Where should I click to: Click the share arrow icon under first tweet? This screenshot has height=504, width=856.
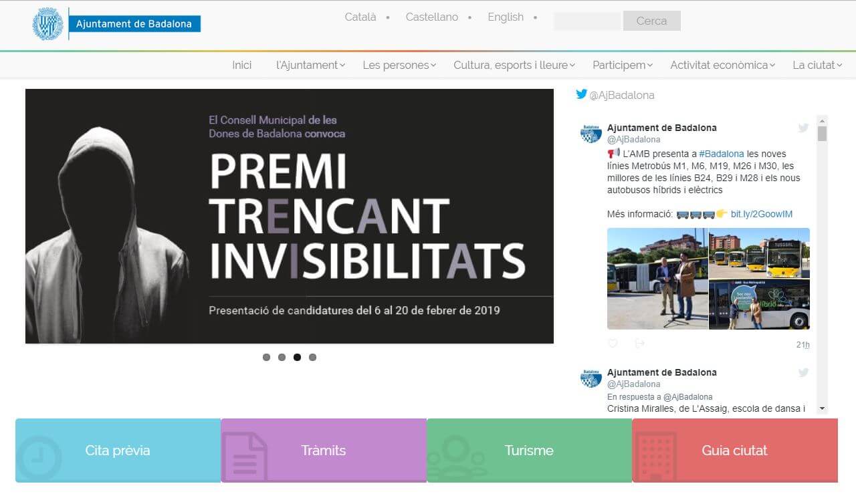[640, 344]
